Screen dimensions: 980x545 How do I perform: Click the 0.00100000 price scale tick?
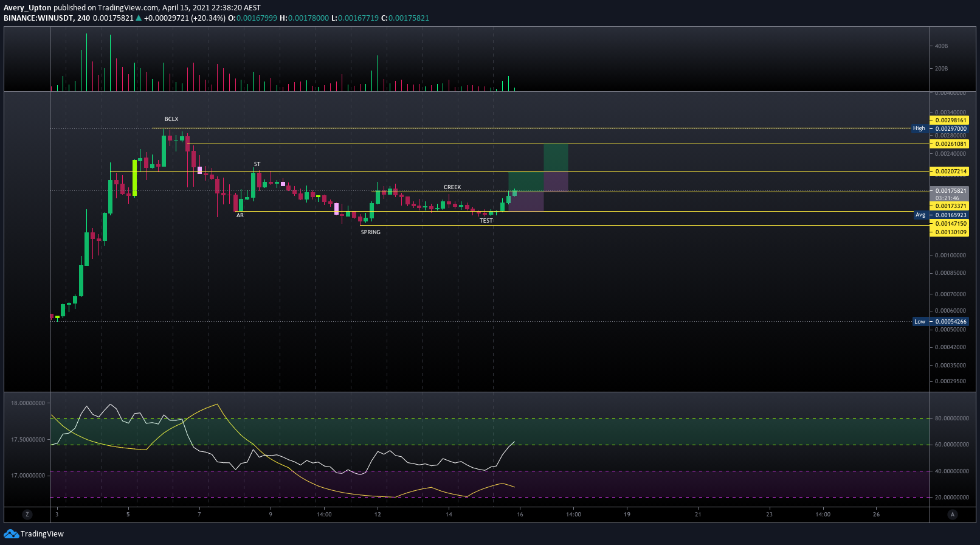point(950,255)
